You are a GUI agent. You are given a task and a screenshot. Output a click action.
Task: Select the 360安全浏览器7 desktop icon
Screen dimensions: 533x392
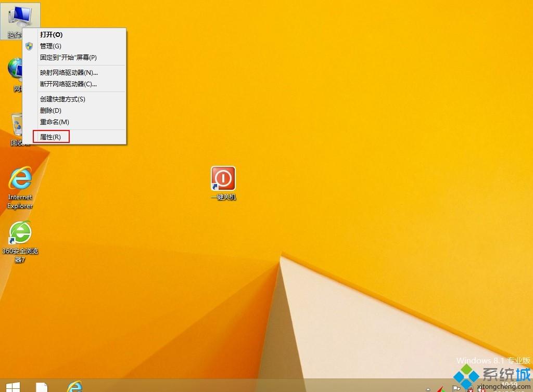tap(20, 233)
